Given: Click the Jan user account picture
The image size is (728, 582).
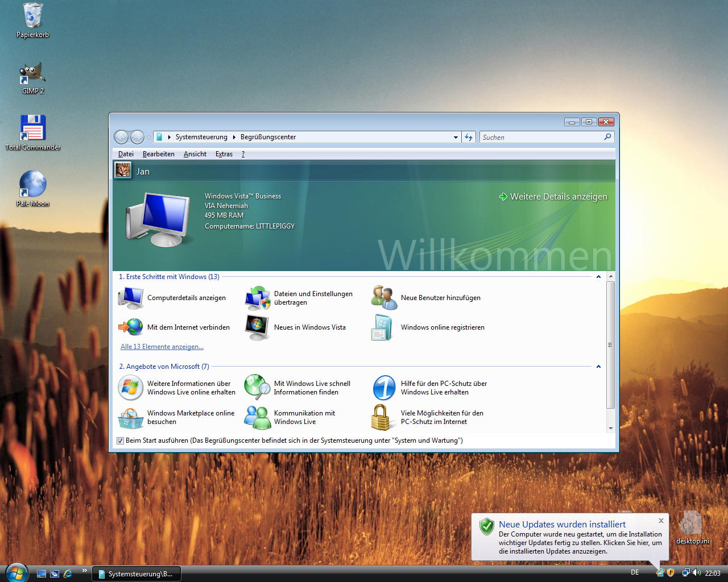Looking at the screenshot, I should coord(123,170).
